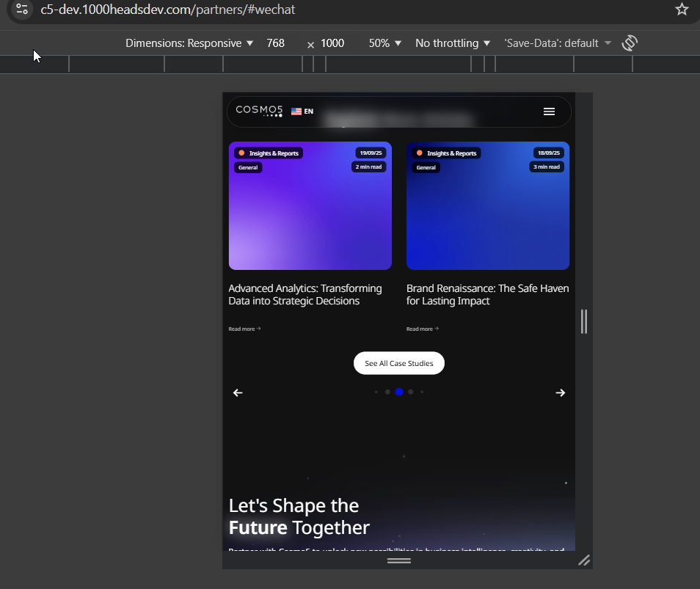Click the viewport height field showing 1000
Image resolution: width=700 pixels, height=589 pixels.
pos(332,43)
